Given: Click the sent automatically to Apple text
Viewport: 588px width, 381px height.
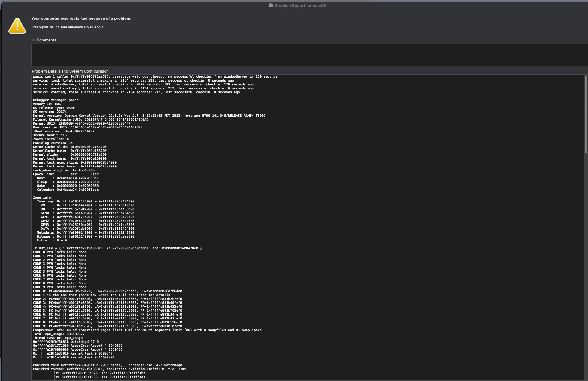Looking at the screenshot, I should click(x=68, y=27).
